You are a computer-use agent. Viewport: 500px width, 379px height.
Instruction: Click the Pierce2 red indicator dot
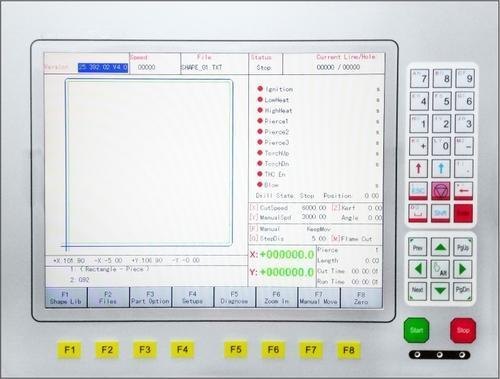[260, 131]
